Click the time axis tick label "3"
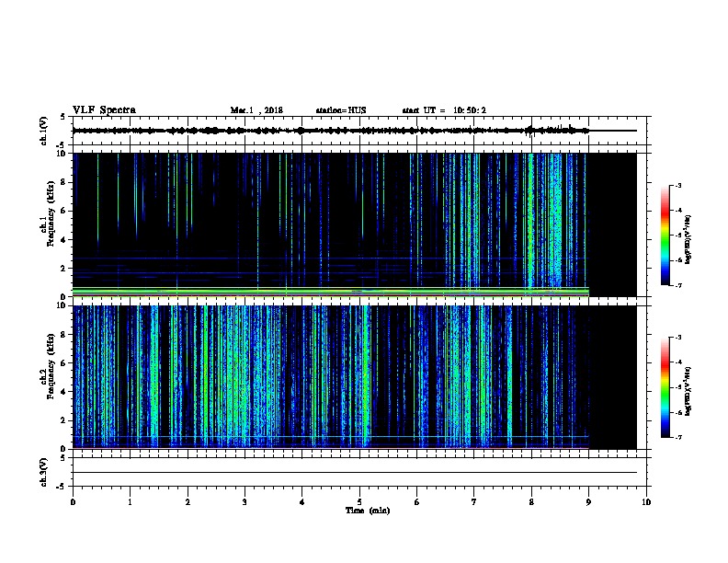Screen dimensions: 728x563 click(x=245, y=502)
